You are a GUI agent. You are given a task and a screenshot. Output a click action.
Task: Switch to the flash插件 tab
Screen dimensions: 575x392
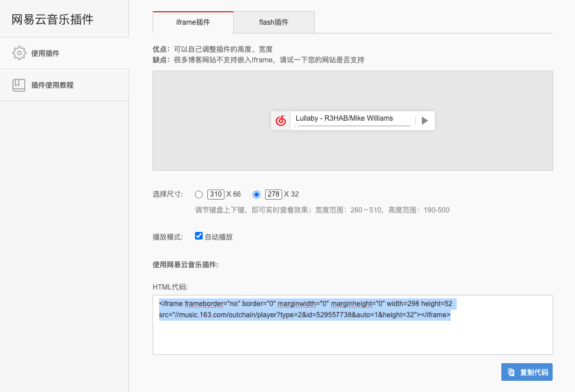[x=273, y=22]
